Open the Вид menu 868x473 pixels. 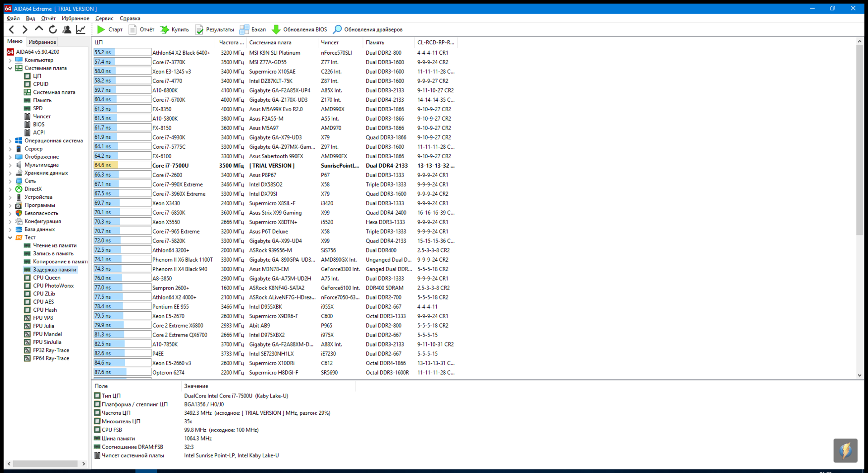point(30,19)
